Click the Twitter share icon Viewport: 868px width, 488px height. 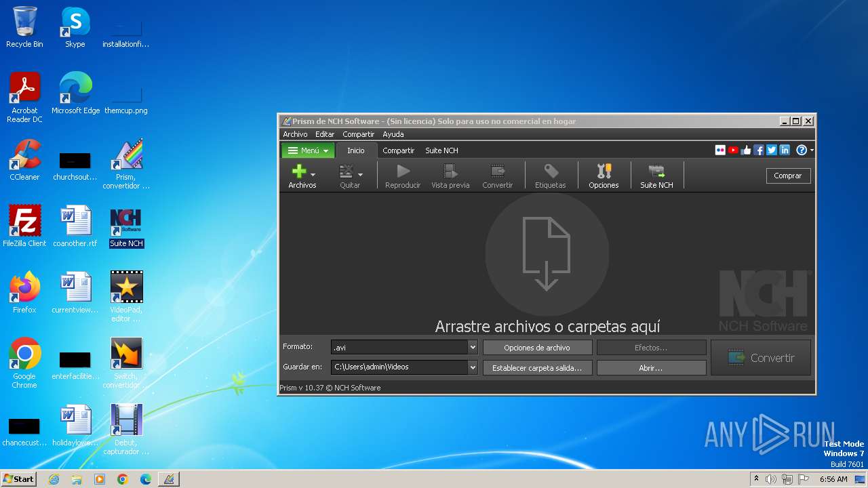(x=772, y=150)
